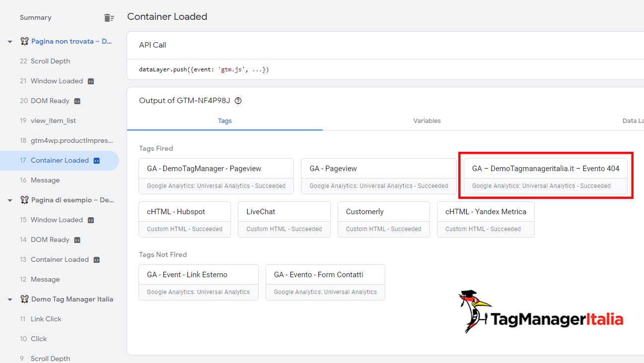Screen dimensions: 644x363
Task: Open the GA - DemoTagManager - Pageview tag card
Action: coord(216,176)
